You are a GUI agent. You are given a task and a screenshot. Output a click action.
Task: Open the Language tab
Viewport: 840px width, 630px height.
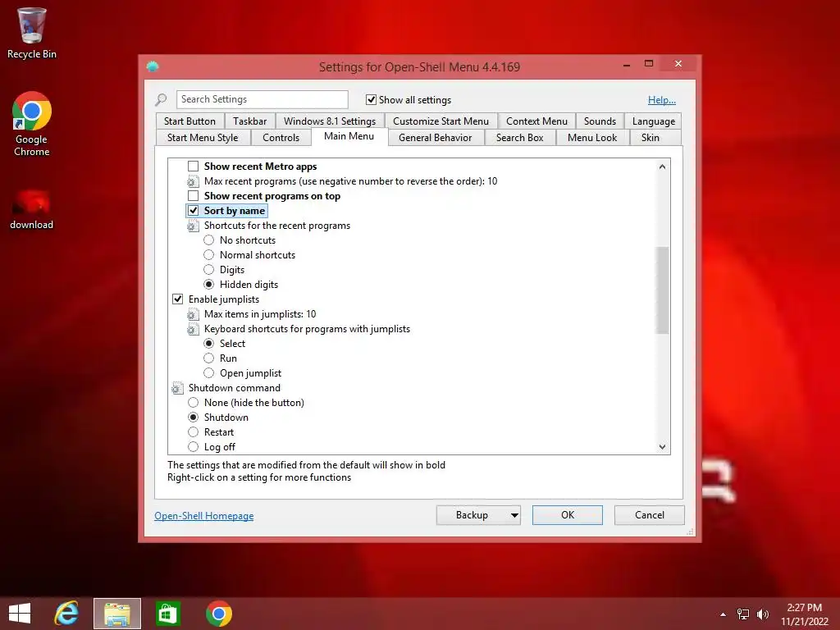click(654, 121)
